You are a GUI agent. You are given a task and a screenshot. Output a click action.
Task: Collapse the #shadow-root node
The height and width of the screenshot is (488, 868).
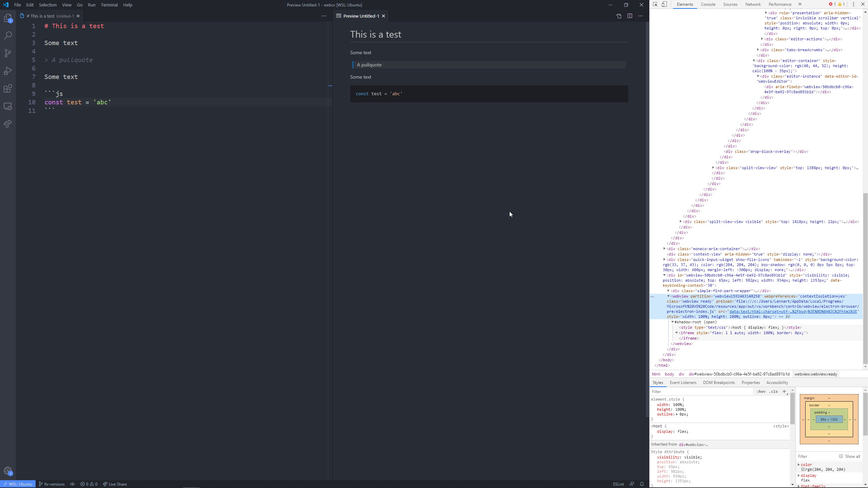click(x=673, y=322)
